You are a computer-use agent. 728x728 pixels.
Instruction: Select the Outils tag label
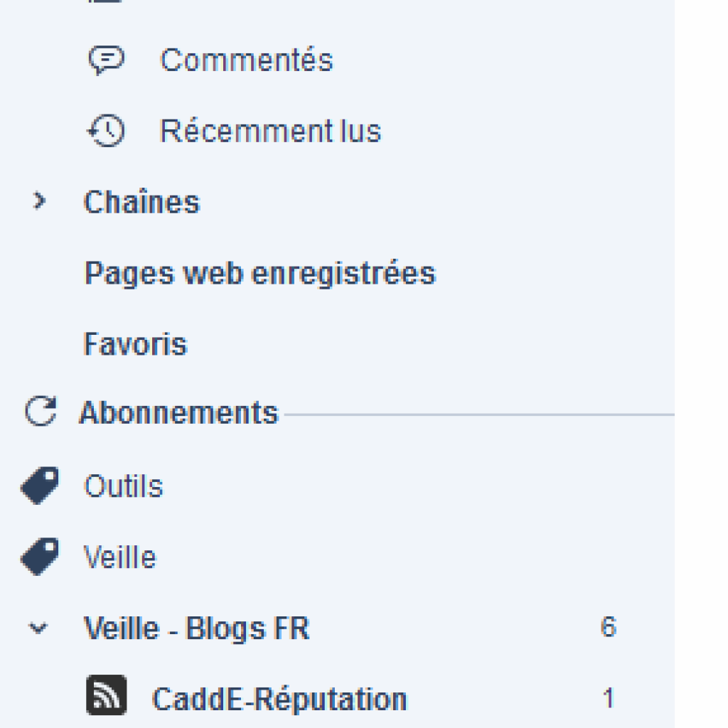[124, 486]
